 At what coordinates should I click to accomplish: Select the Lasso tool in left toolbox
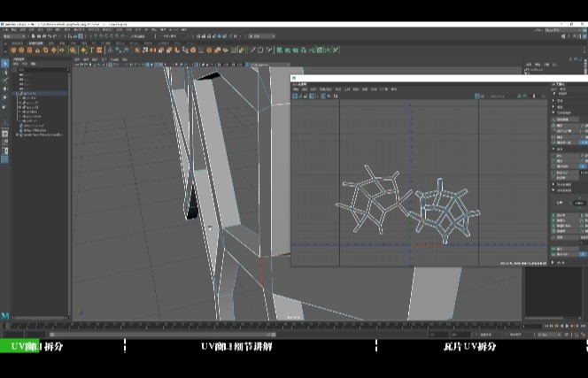[5, 73]
